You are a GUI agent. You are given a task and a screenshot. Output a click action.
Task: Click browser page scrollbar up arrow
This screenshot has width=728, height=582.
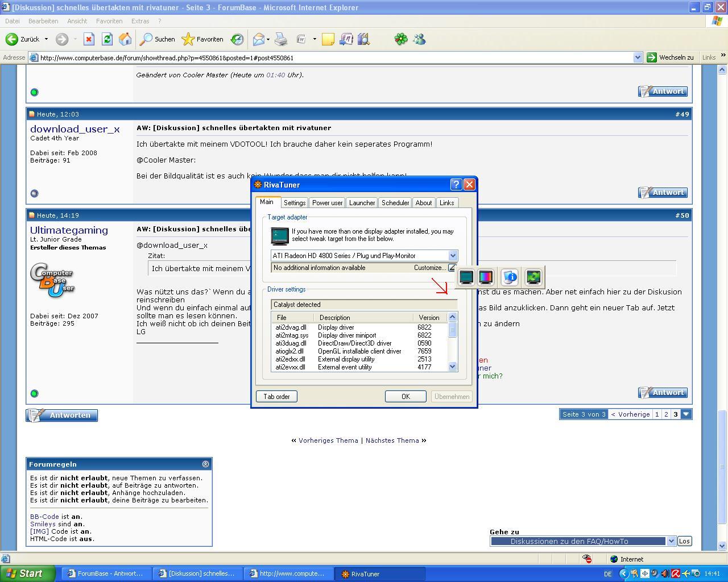[x=723, y=70]
